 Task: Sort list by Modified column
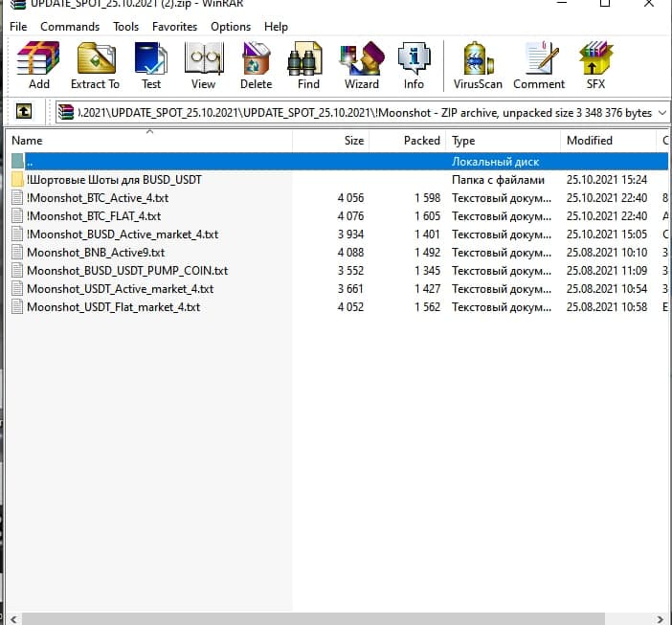(590, 141)
